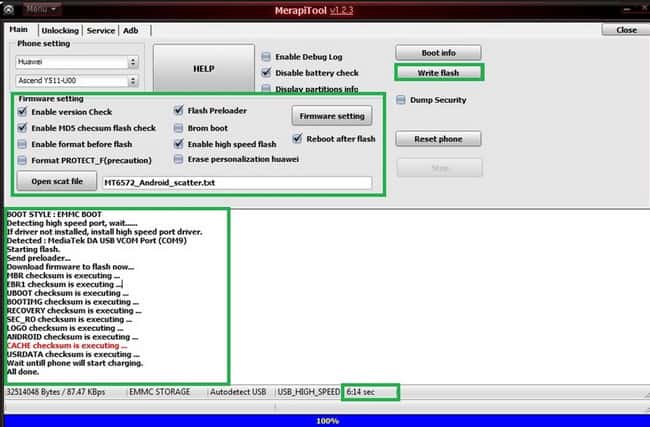Toggle Enable version Check checkbox
650x427 pixels.
(x=23, y=112)
